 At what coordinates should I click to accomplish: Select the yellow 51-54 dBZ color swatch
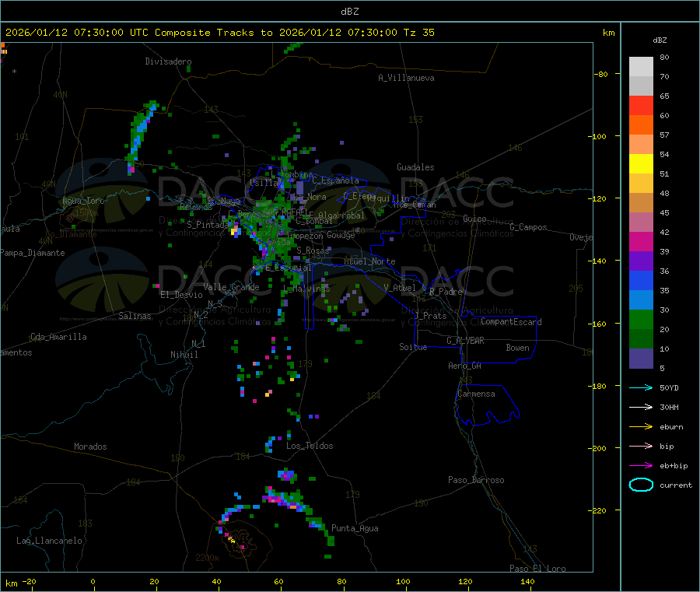(641, 164)
